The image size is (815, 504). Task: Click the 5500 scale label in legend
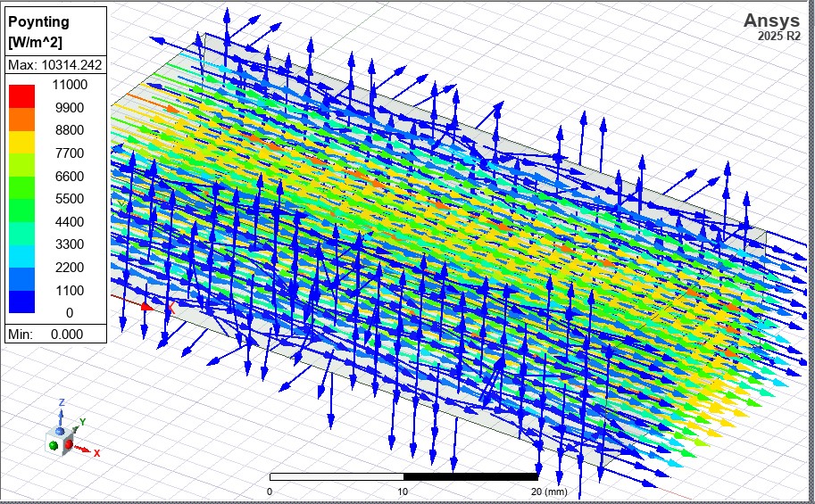point(69,199)
